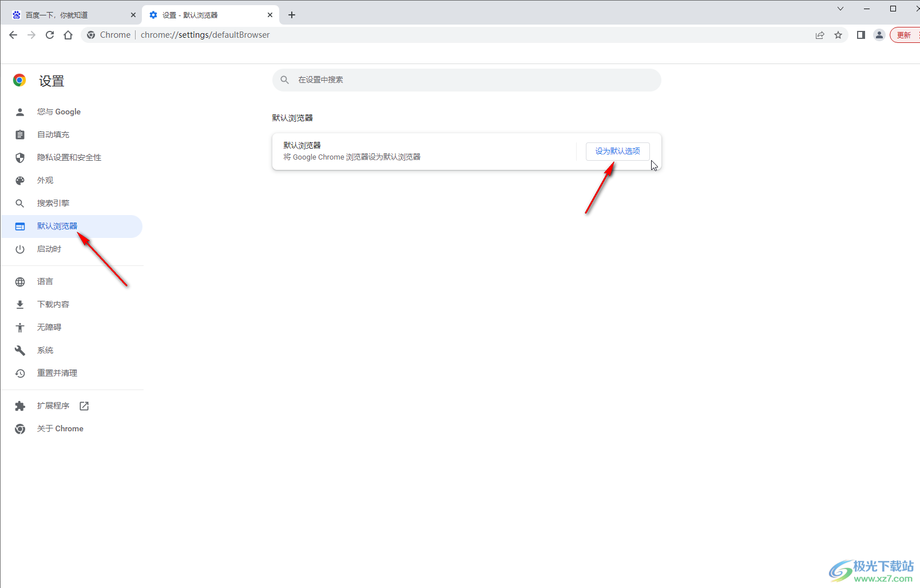Open the side panel icon
Screen dimensions: 920x588
tap(860, 35)
